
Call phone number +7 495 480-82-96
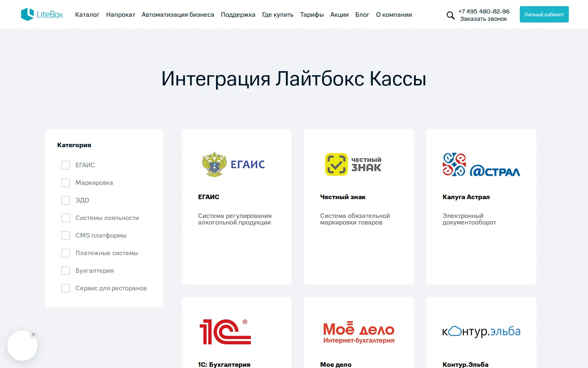tap(484, 11)
